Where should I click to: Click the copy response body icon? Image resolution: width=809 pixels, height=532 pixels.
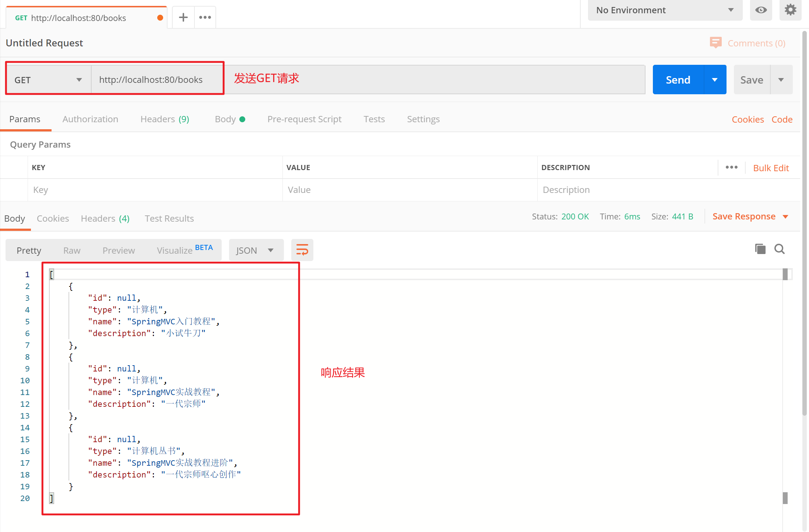pos(760,249)
